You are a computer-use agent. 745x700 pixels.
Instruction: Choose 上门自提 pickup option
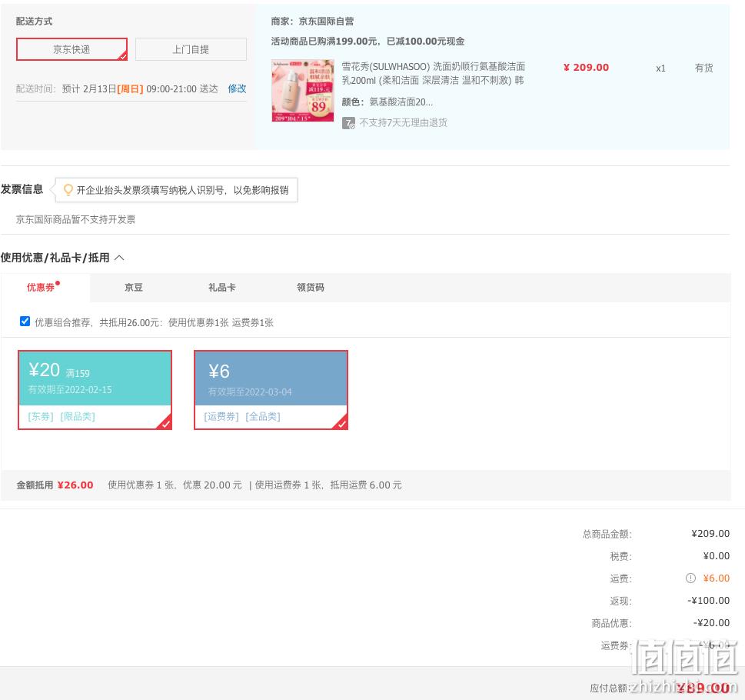191,49
